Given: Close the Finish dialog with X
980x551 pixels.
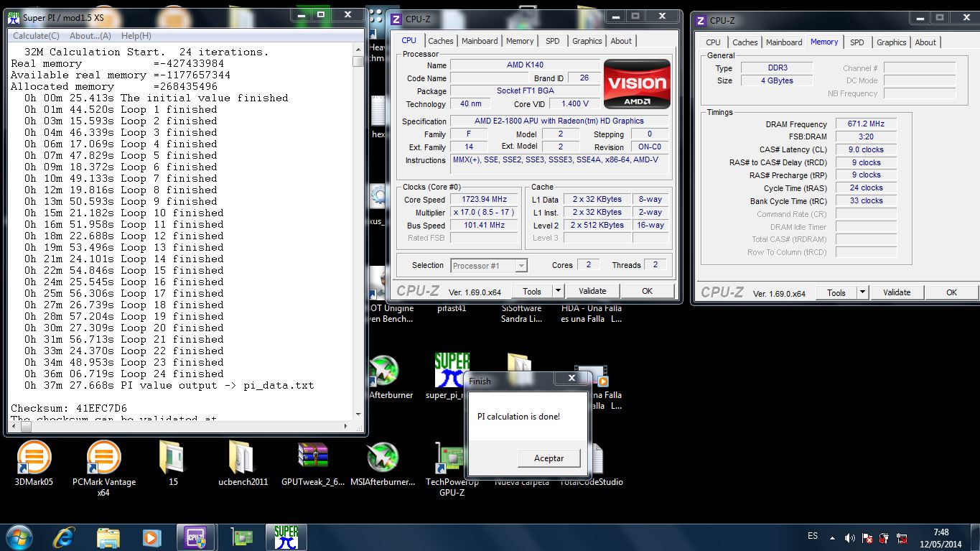Looking at the screenshot, I should [572, 378].
